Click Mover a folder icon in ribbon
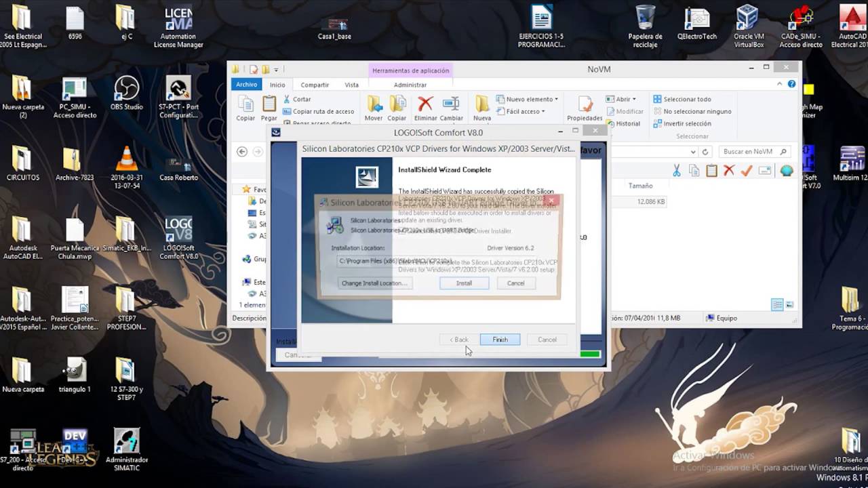868x488 pixels. [x=374, y=108]
